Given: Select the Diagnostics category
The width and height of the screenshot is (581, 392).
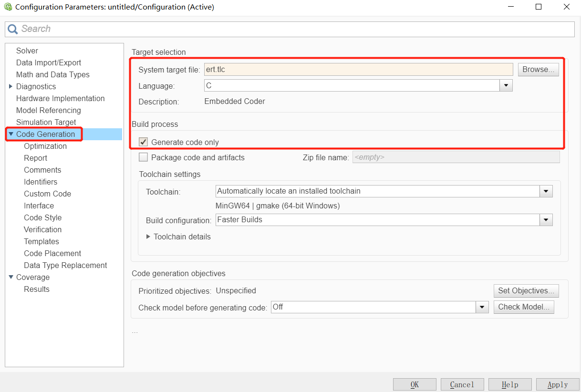Looking at the screenshot, I should point(36,86).
